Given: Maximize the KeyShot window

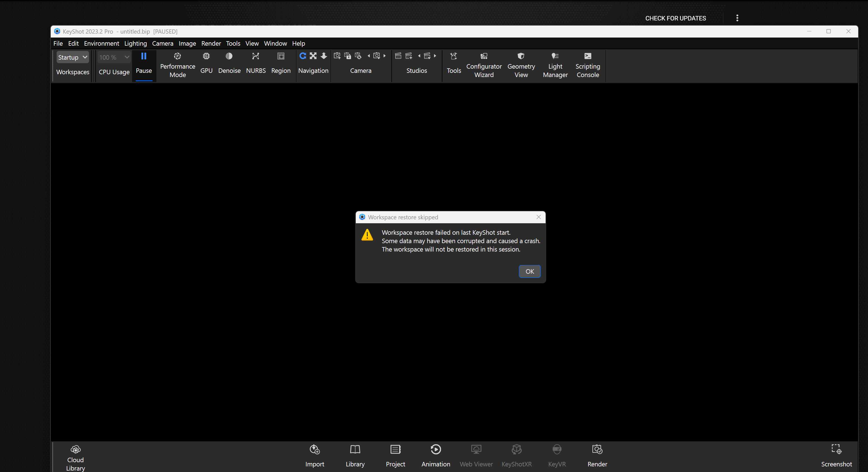Looking at the screenshot, I should click(828, 31).
